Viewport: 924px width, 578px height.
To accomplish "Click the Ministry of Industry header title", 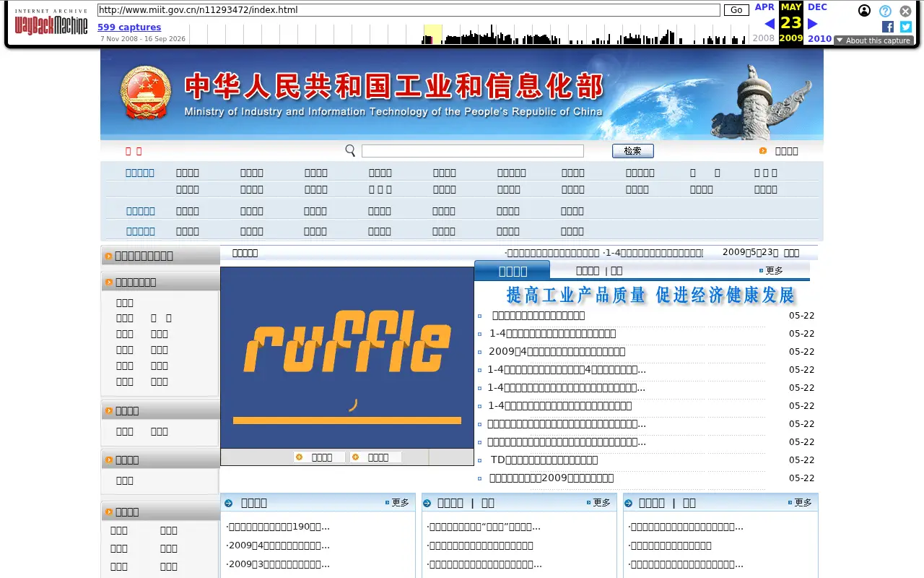I will point(393,93).
